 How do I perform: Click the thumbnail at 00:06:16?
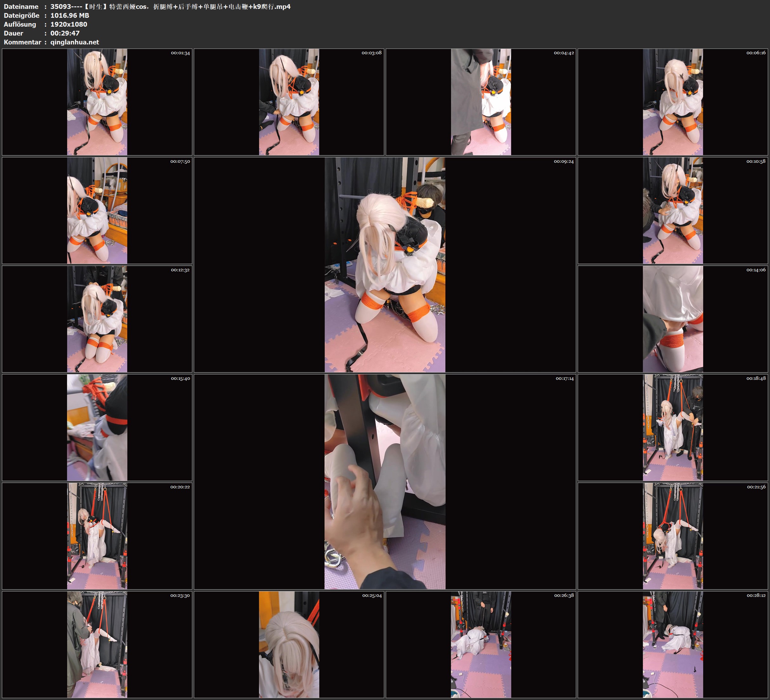(x=673, y=102)
